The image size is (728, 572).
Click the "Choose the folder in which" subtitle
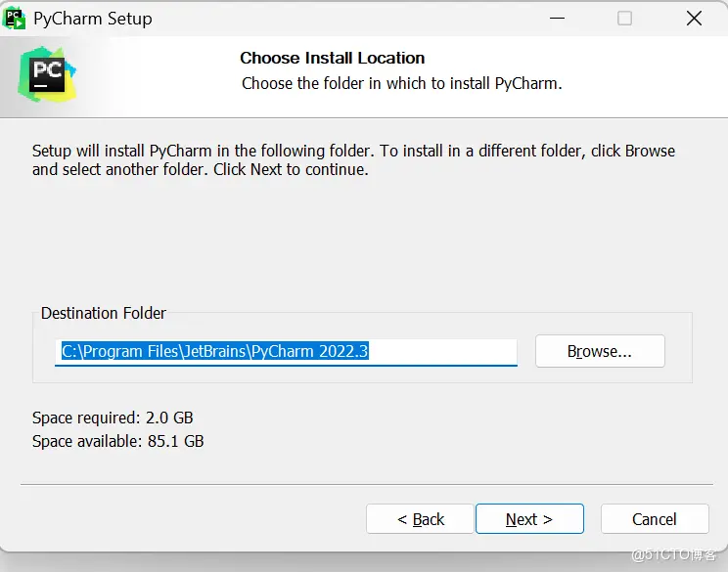coord(401,84)
